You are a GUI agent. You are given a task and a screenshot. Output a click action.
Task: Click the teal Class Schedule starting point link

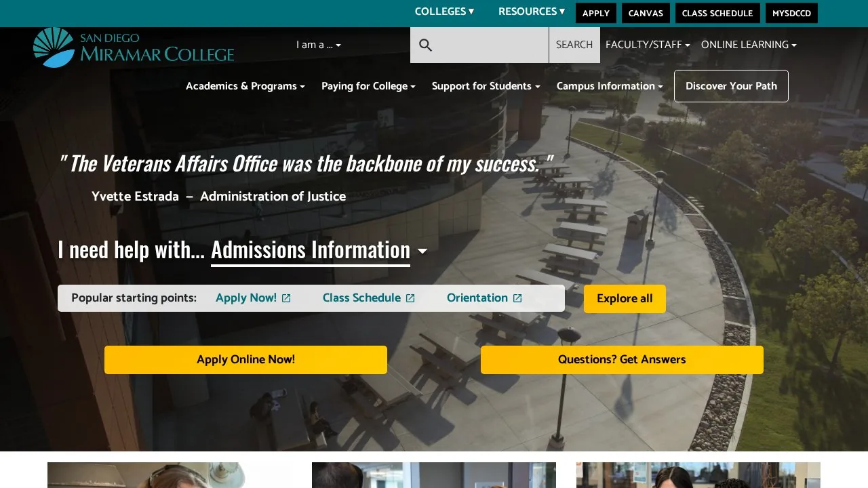(x=361, y=298)
